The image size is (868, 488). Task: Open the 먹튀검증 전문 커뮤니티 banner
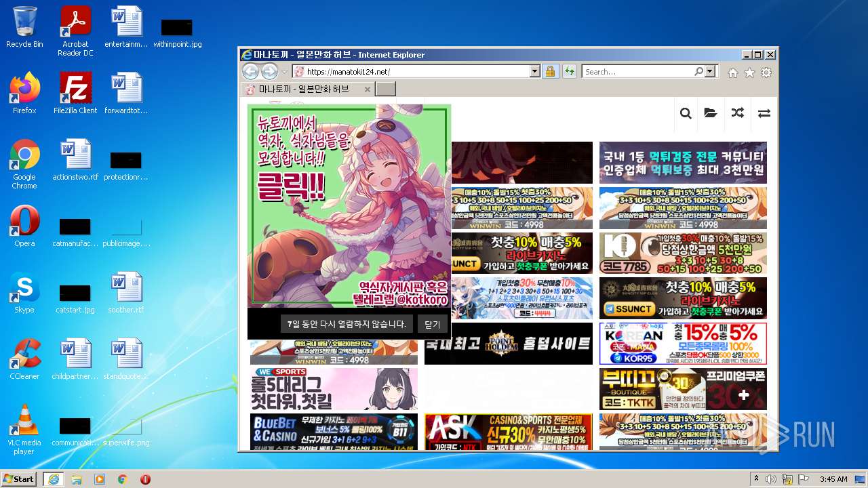(683, 163)
